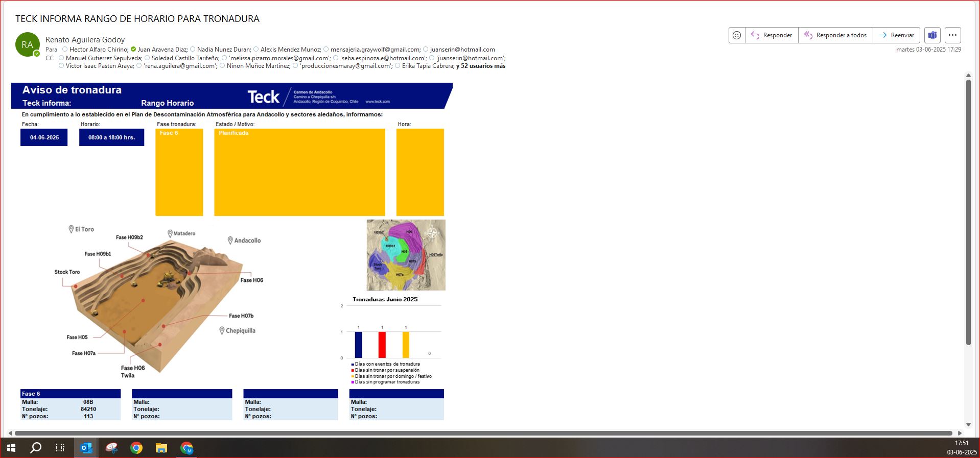The width and height of the screenshot is (980, 458).
Task: Open emoji reactions smiley button
Action: click(737, 35)
